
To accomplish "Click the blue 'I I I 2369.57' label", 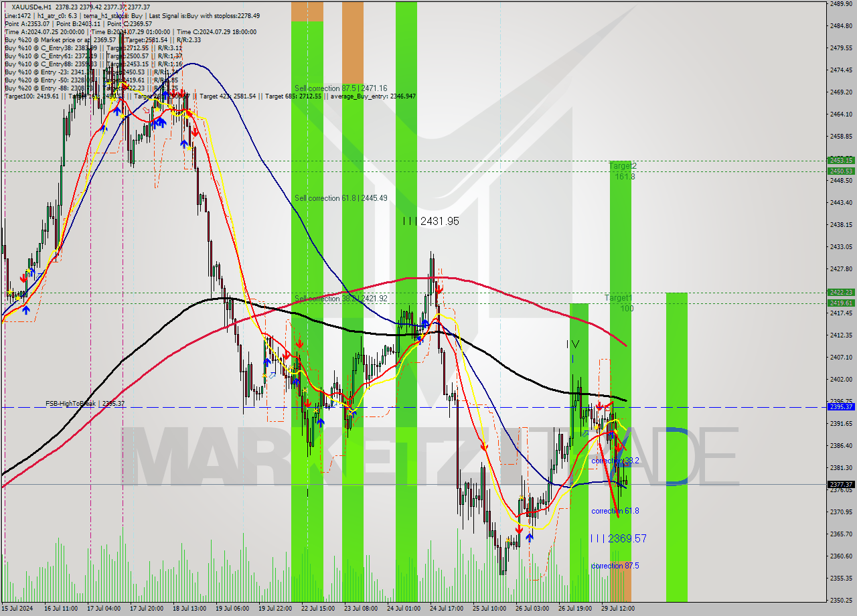I will [619, 538].
